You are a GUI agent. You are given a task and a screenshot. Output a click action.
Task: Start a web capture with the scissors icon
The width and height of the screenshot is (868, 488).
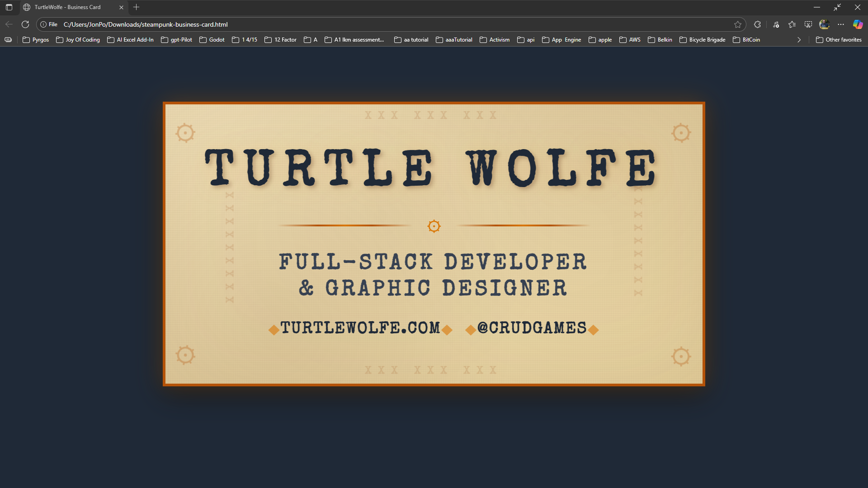808,24
